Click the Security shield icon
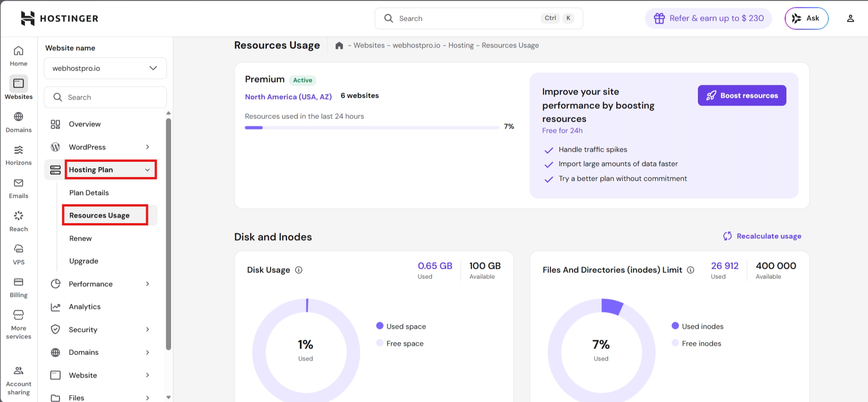 pos(55,330)
